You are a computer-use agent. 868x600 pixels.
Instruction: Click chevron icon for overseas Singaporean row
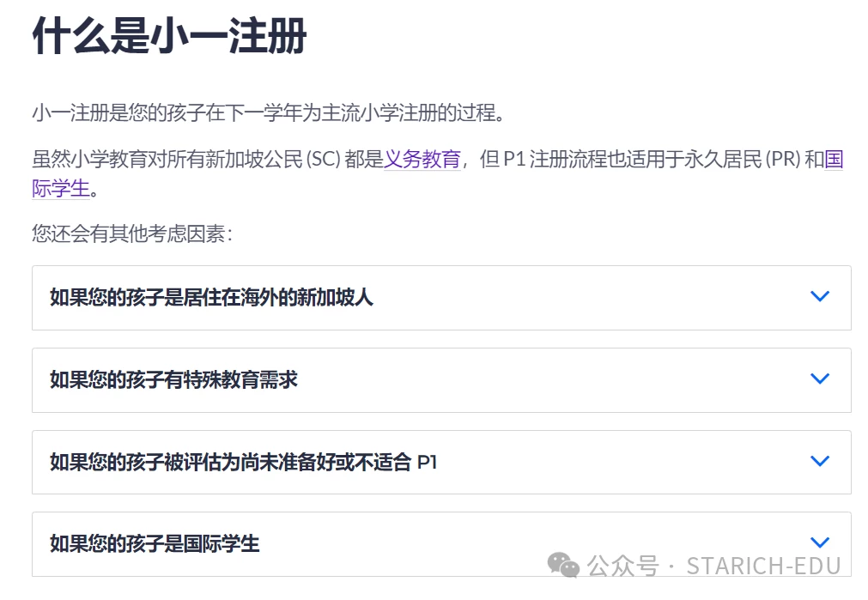coord(819,296)
